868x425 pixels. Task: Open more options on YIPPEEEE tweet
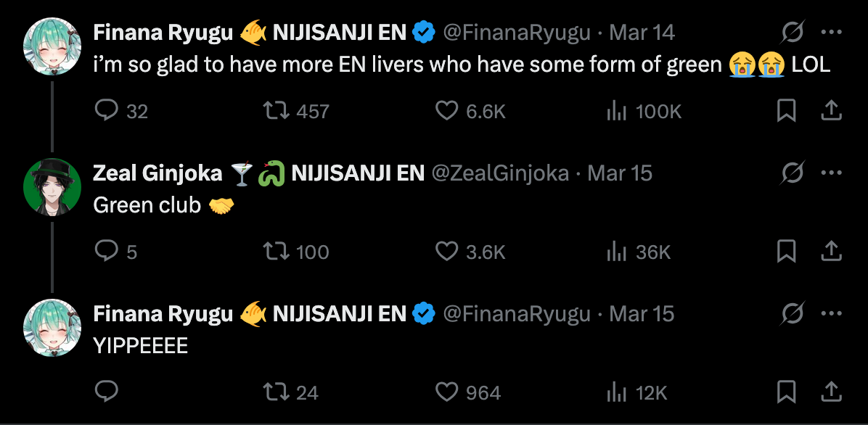pyautogui.click(x=831, y=314)
